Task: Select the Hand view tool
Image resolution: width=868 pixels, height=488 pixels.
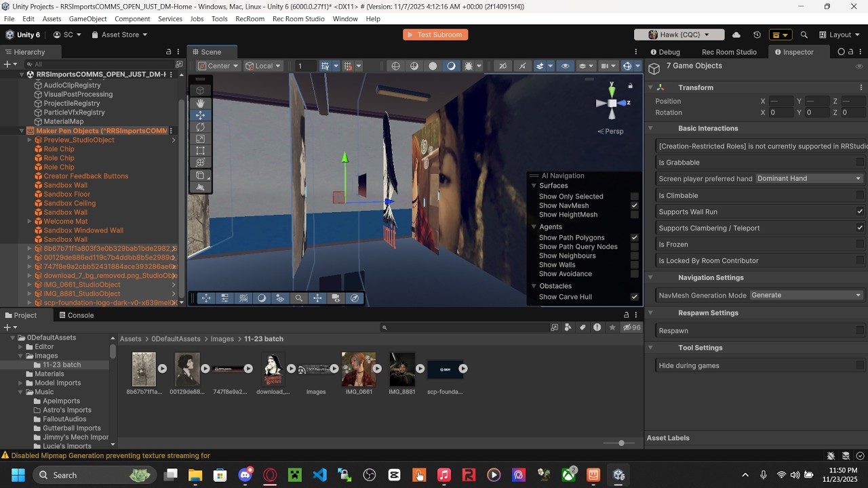Action: click(x=200, y=103)
